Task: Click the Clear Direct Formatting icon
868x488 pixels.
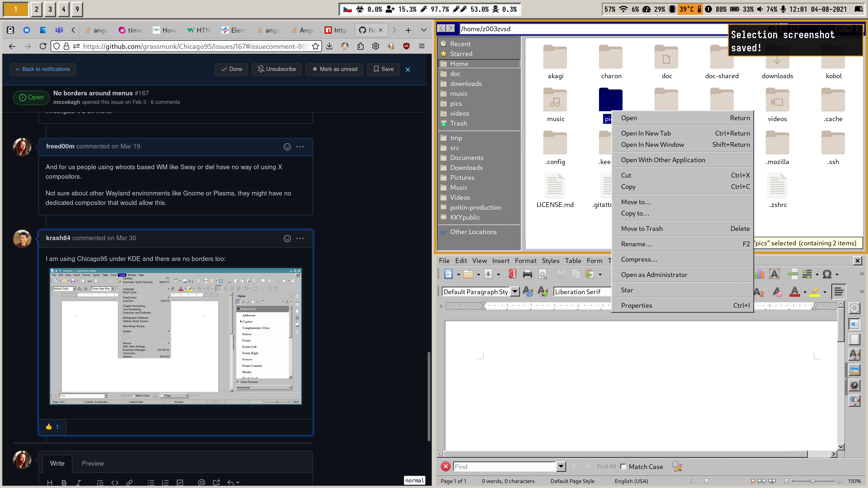Action: (777, 292)
